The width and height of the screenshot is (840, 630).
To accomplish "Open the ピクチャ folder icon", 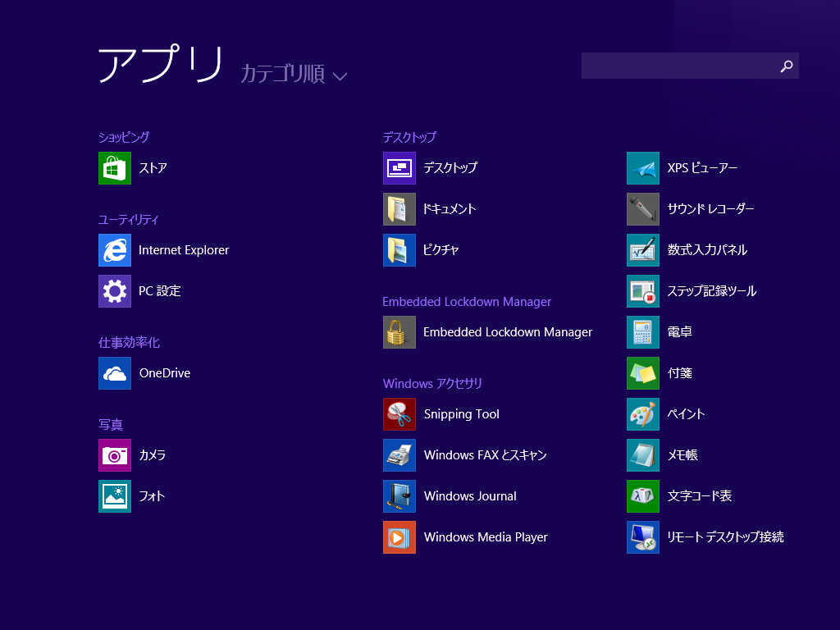I will [399, 250].
